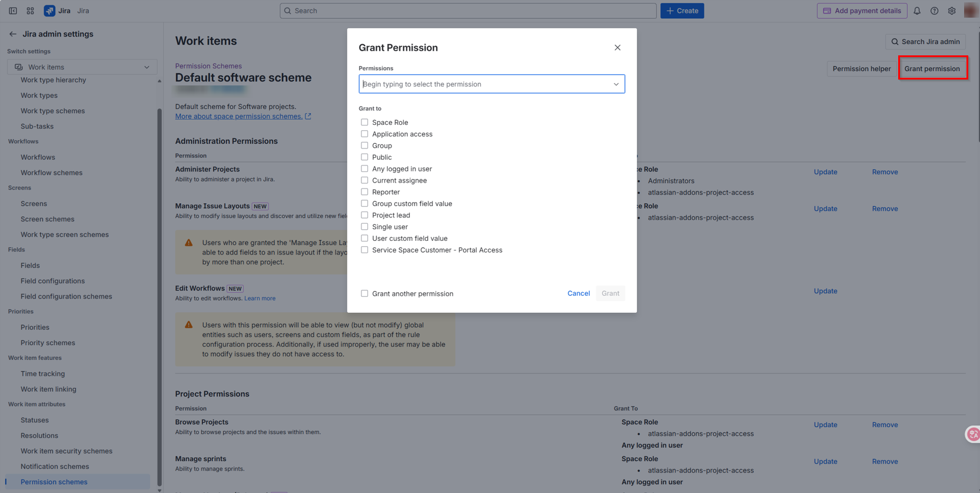Click the orange translate widget icon
Screen dimensions: 980x493
click(974, 434)
